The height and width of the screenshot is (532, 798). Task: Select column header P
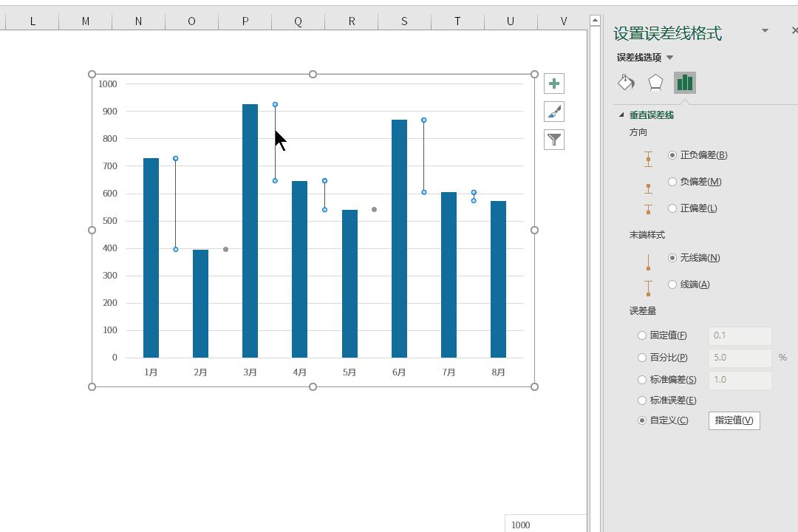pos(245,21)
